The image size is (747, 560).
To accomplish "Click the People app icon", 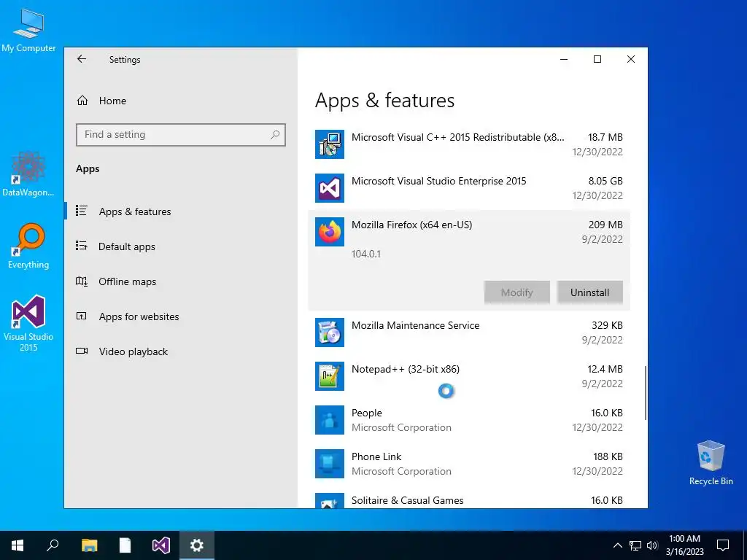I will pos(330,420).
